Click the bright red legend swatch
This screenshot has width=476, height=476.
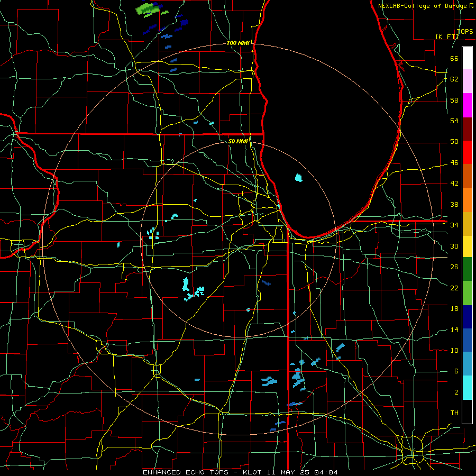coord(467,153)
